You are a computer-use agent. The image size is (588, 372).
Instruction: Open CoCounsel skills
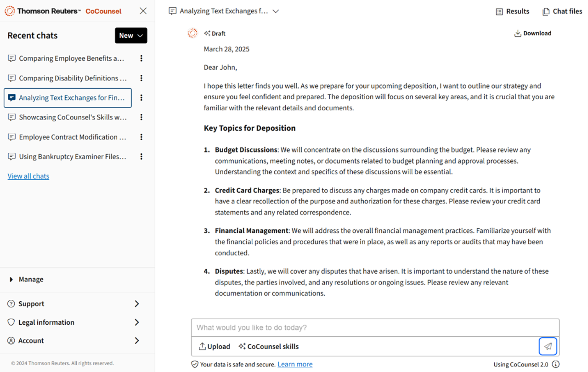click(x=268, y=347)
